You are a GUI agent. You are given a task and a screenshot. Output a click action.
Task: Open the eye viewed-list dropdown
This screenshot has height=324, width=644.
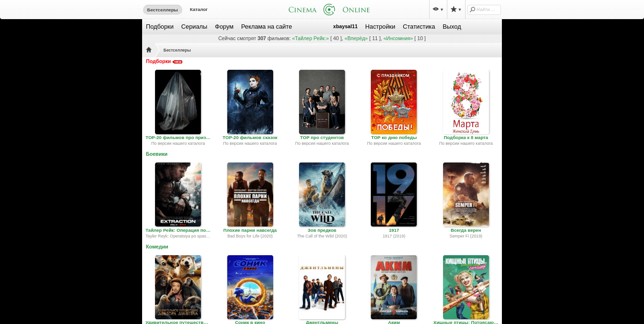point(437,9)
